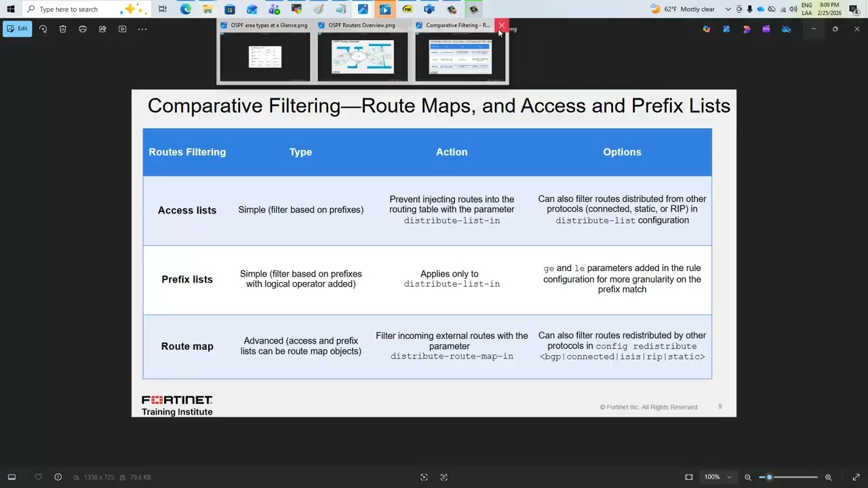Mark the photo as favorite with the heart
Screen dimensions: 868x488
click(38, 477)
